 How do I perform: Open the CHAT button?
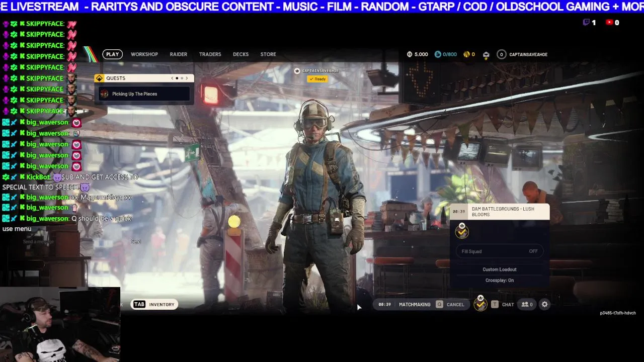pyautogui.click(x=508, y=305)
